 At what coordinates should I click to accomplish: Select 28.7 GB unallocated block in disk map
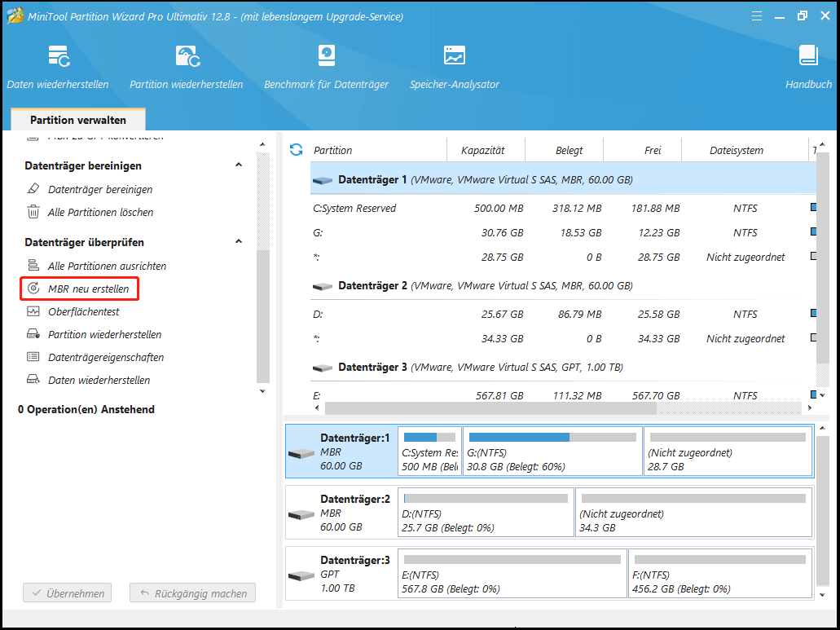(728, 451)
